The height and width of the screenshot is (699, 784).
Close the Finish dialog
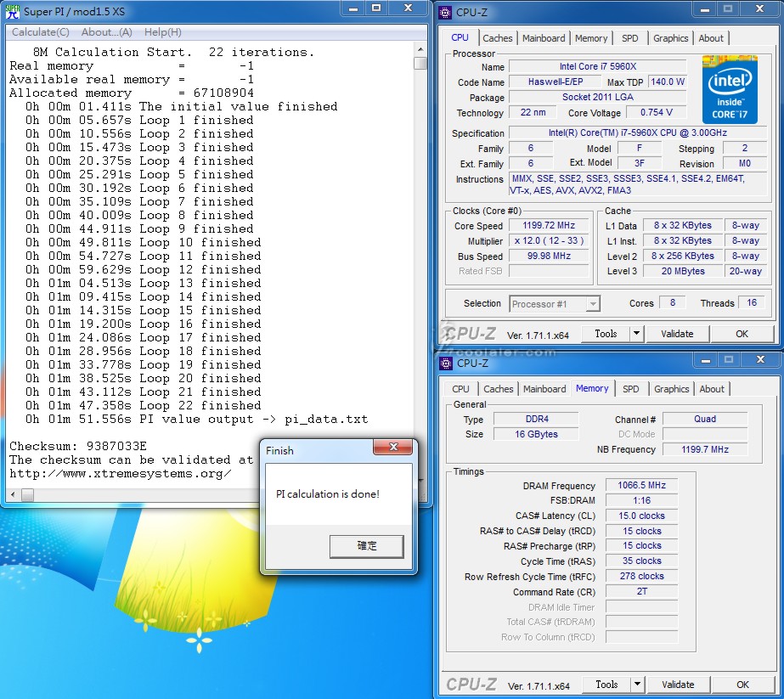coord(393,447)
